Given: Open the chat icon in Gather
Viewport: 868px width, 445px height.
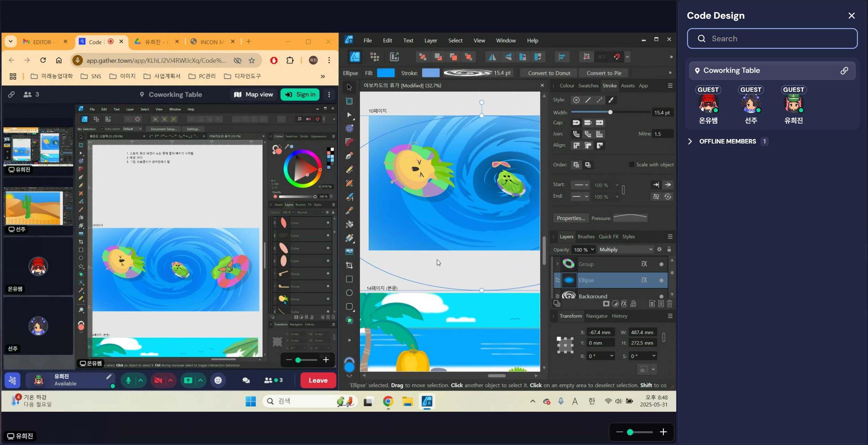Looking at the screenshot, I should point(246,380).
